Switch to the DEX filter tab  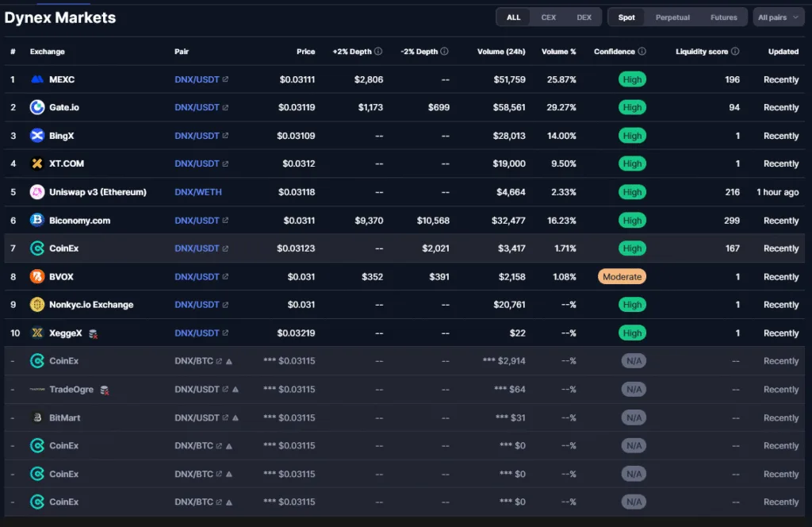584,17
